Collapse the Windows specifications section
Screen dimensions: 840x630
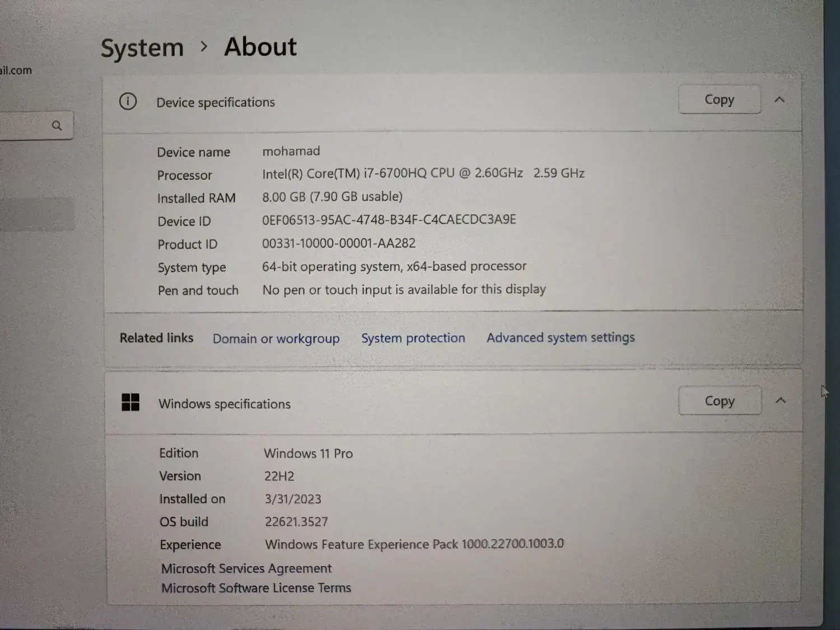tap(781, 400)
